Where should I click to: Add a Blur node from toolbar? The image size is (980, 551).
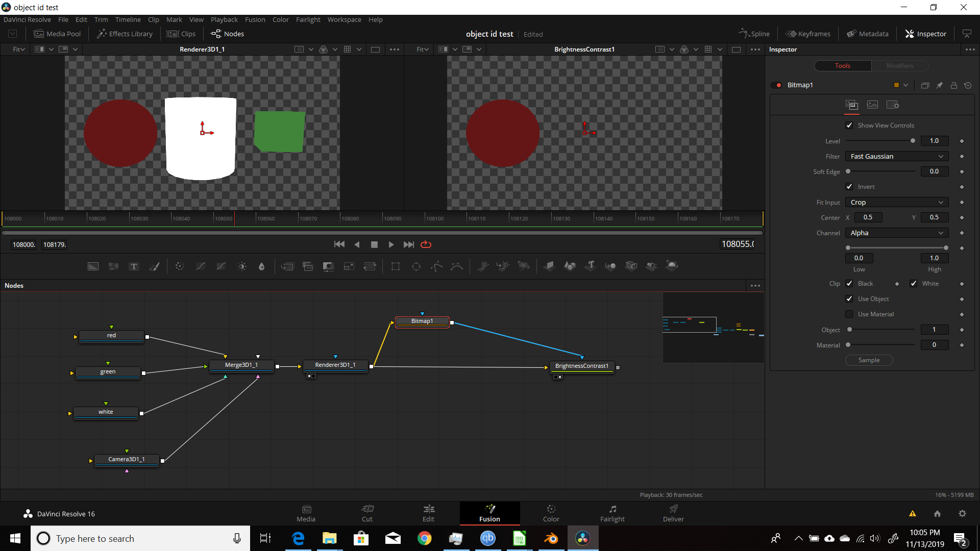pyautogui.click(x=262, y=266)
